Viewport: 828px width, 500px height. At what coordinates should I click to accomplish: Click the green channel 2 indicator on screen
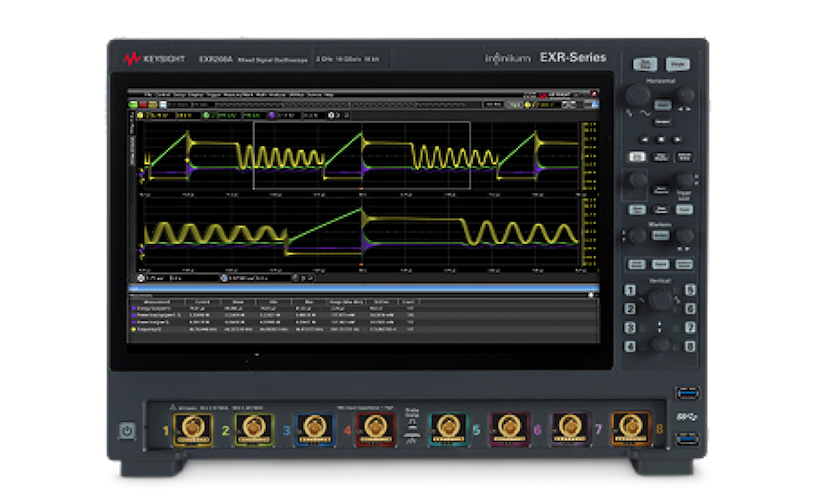pos(208,115)
